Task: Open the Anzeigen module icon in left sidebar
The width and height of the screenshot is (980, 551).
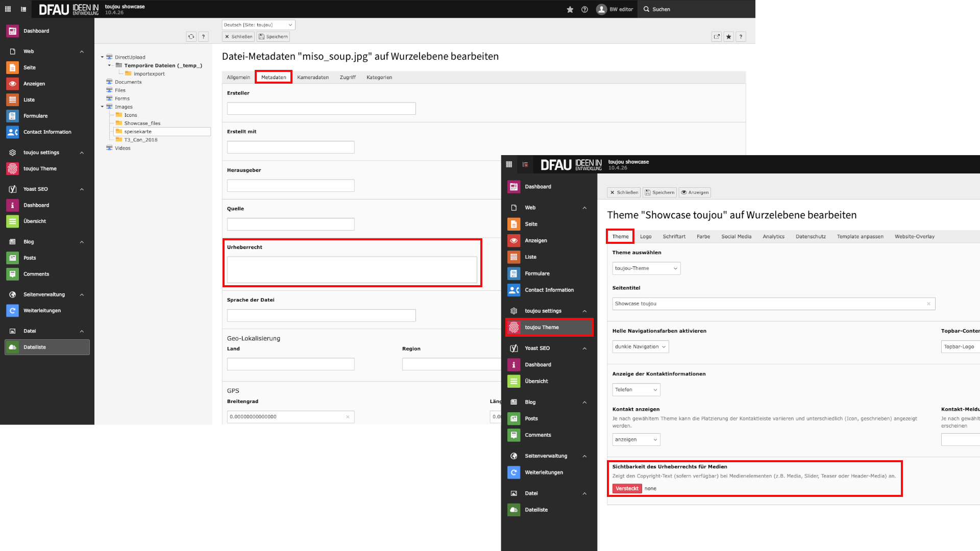Action: [13, 84]
